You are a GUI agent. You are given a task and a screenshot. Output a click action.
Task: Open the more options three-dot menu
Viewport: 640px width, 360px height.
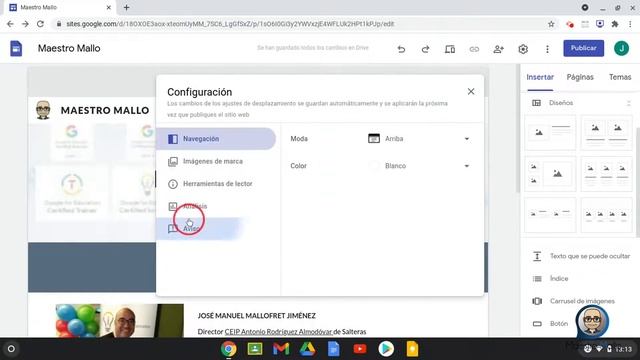547,49
